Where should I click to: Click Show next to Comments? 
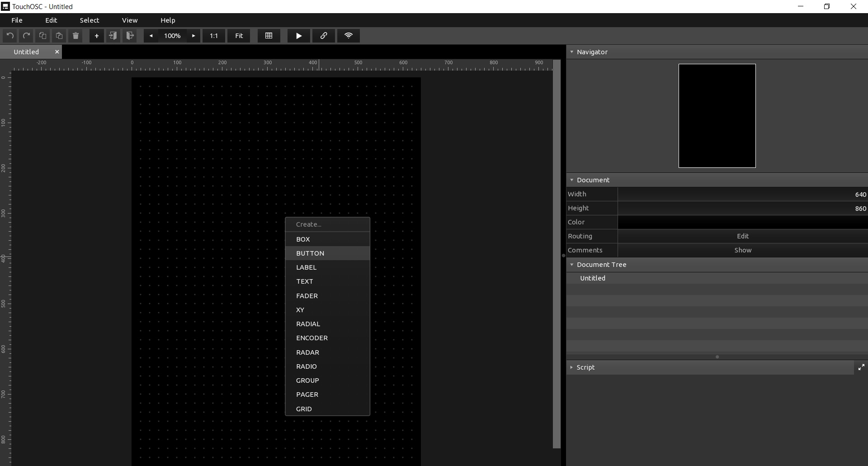pos(743,250)
